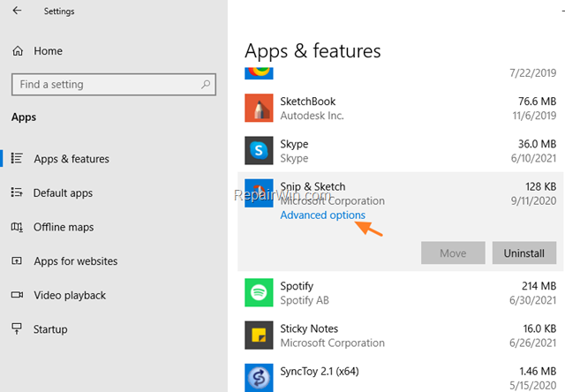Select Spotify app name

click(x=297, y=286)
